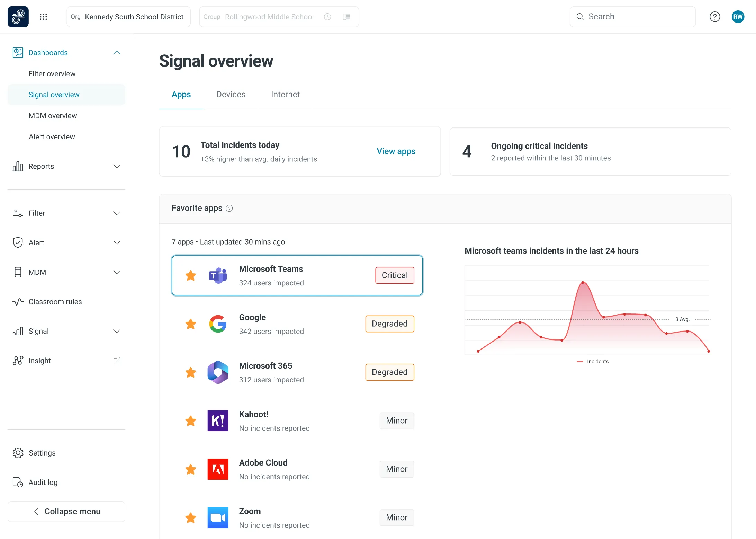Switch to the Devices tab
The width and height of the screenshot is (756, 539).
click(231, 95)
